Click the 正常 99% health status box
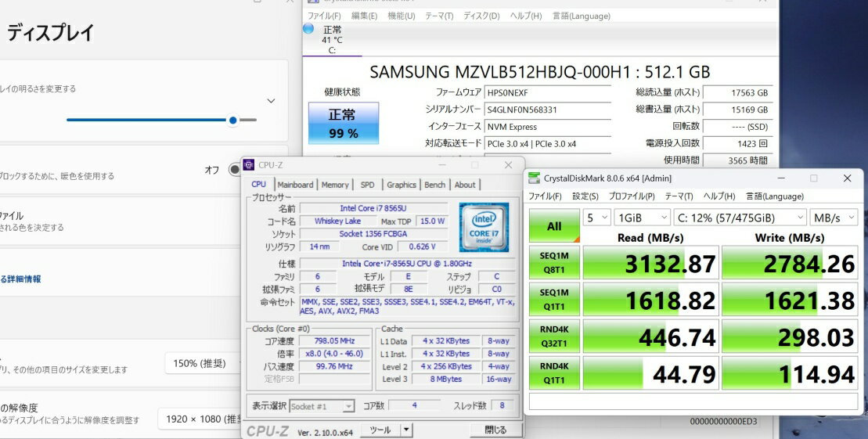The width and height of the screenshot is (868, 439). click(x=343, y=124)
